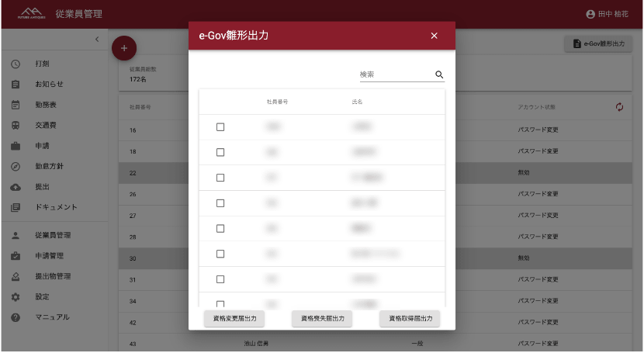The height and width of the screenshot is (353, 644).
Task: Open the 打刻 clock icon in sidebar
Action: pos(16,64)
